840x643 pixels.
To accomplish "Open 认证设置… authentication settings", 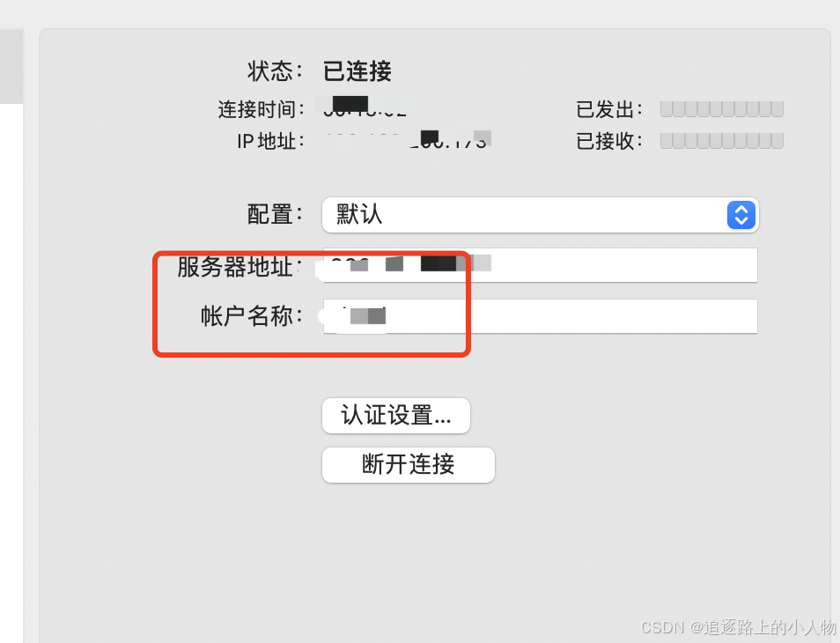I will coord(396,415).
